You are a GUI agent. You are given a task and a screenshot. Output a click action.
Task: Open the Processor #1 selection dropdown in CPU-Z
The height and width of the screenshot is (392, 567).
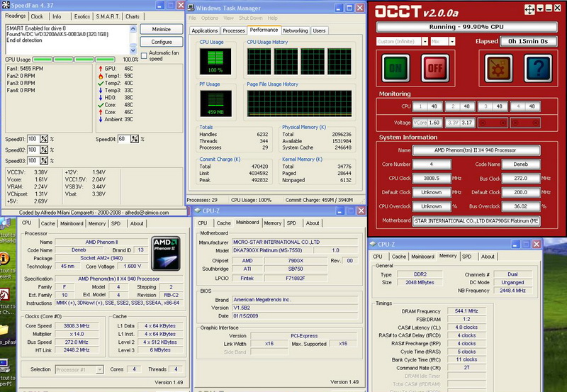(x=100, y=369)
